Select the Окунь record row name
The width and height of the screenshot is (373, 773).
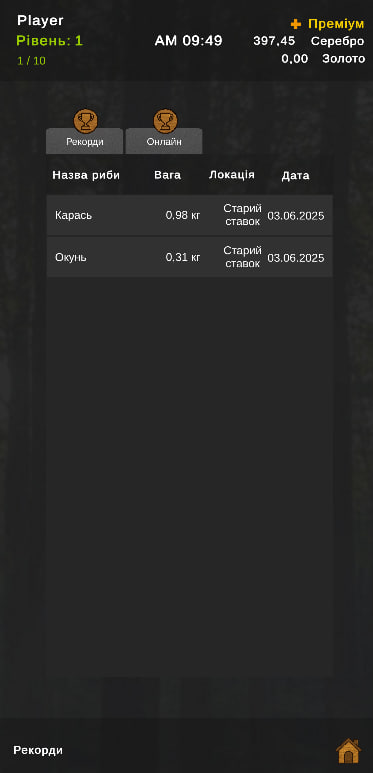tap(71, 257)
